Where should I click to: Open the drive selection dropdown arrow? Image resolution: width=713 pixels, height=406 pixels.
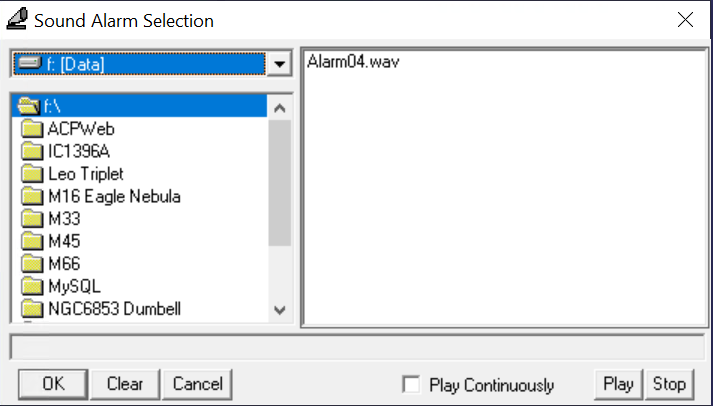coord(280,64)
